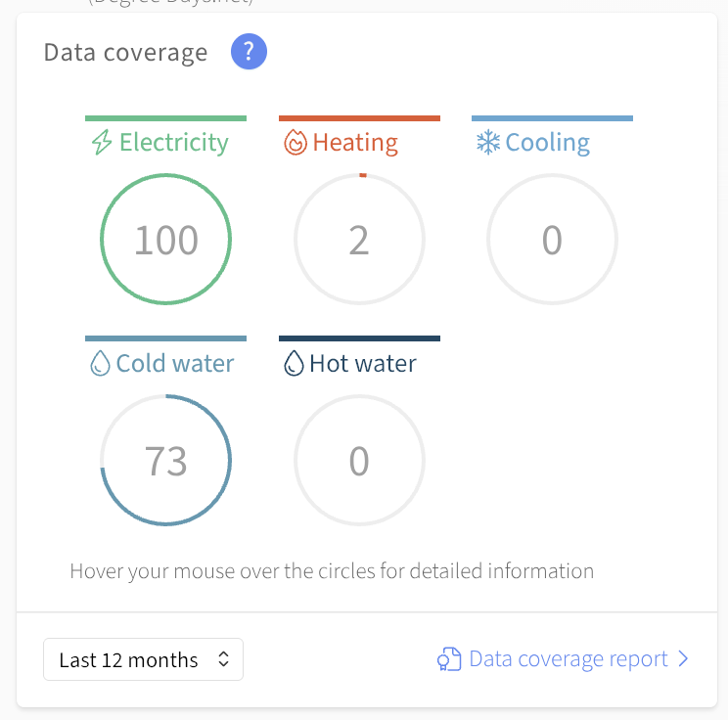Select the Hot water 0 coverage circle
Image resolution: width=728 pixels, height=720 pixels.
(359, 460)
